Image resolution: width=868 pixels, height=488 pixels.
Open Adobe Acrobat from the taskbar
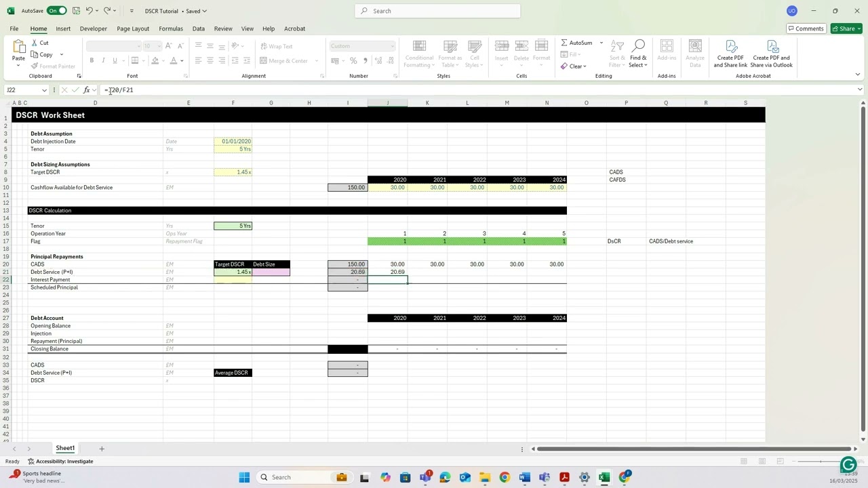pos(564,477)
